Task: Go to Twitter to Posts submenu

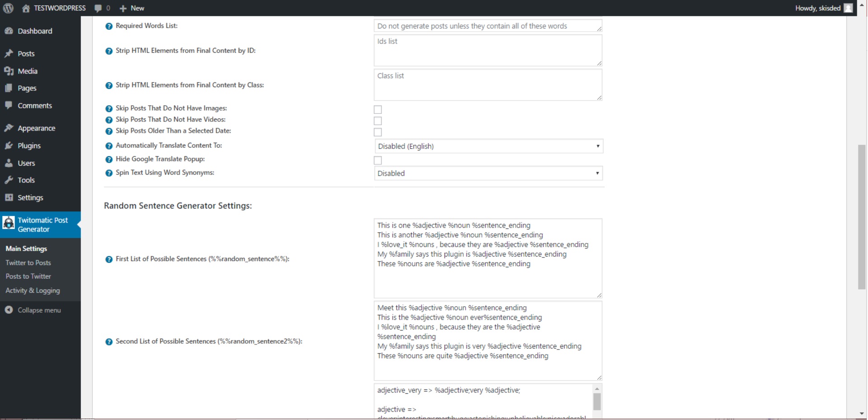Action: point(28,263)
